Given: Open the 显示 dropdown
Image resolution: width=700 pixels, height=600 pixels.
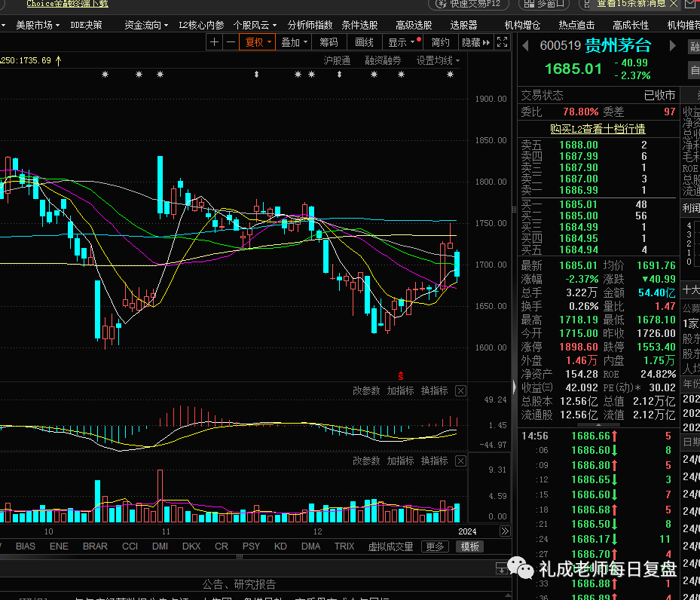Looking at the screenshot, I should coord(403,42).
